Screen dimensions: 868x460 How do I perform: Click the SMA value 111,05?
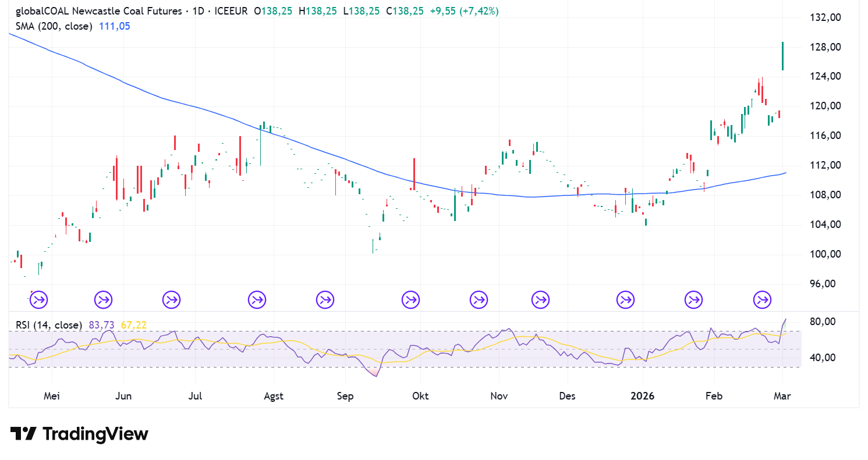(114, 26)
